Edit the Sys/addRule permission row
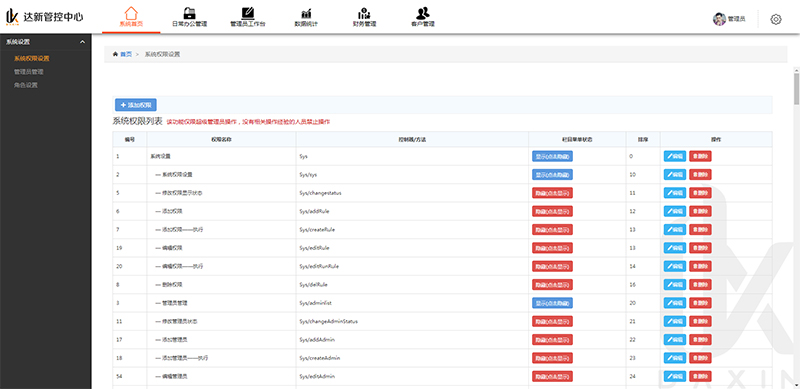 coord(674,211)
